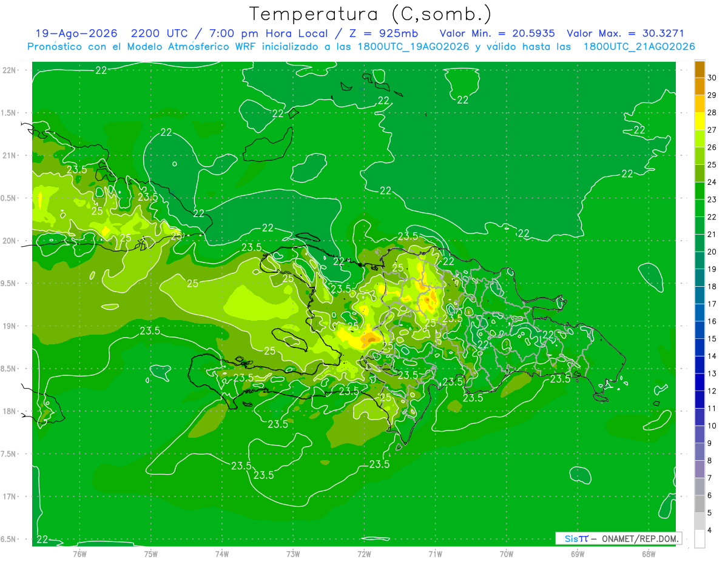Click the colorbar swatch between 28 and 29
Screen dimensions: 728x562
coord(699,104)
